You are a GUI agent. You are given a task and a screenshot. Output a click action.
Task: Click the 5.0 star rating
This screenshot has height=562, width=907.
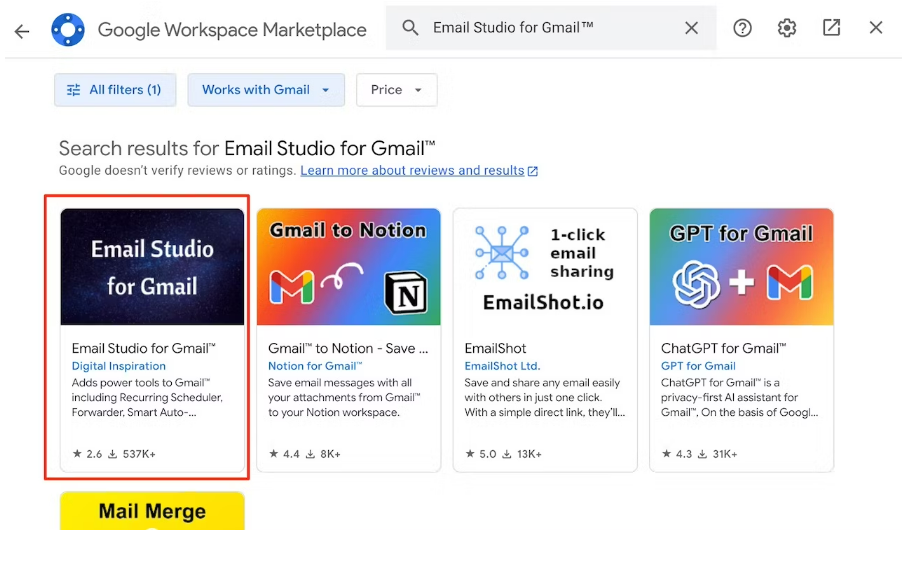[481, 454]
